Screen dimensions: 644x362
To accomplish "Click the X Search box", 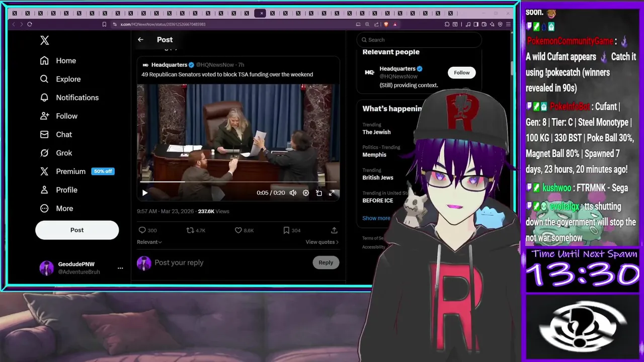I will point(419,40).
